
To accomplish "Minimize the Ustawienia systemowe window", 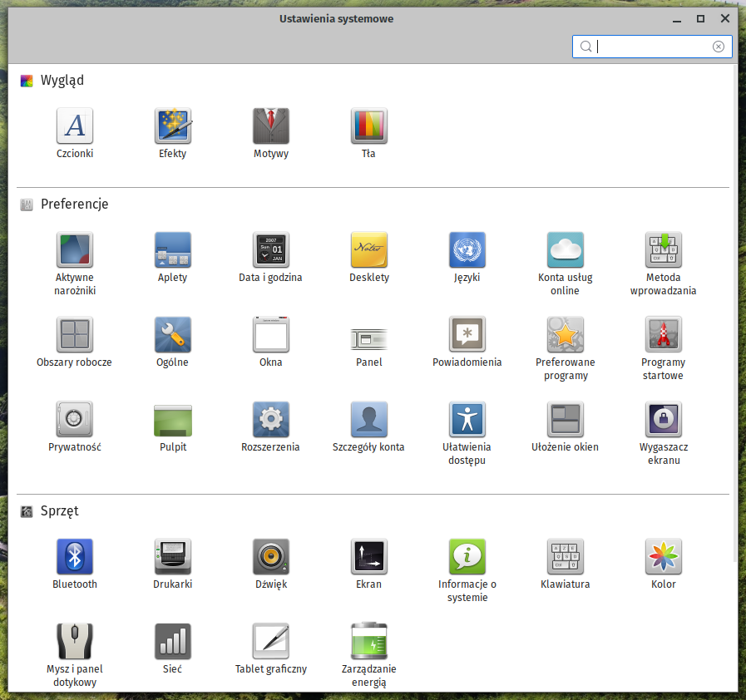I will pyautogui.click(x=677, y=19).
